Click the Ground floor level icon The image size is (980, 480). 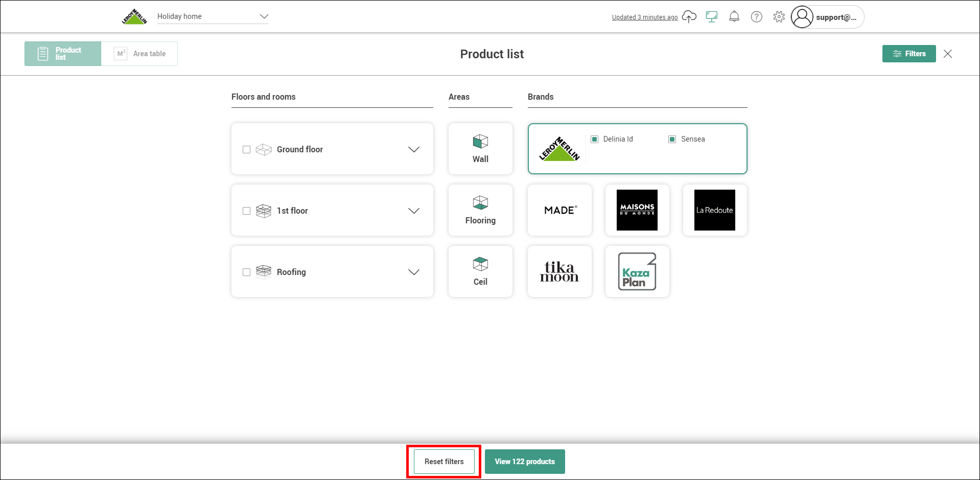[x=264, y=149]
